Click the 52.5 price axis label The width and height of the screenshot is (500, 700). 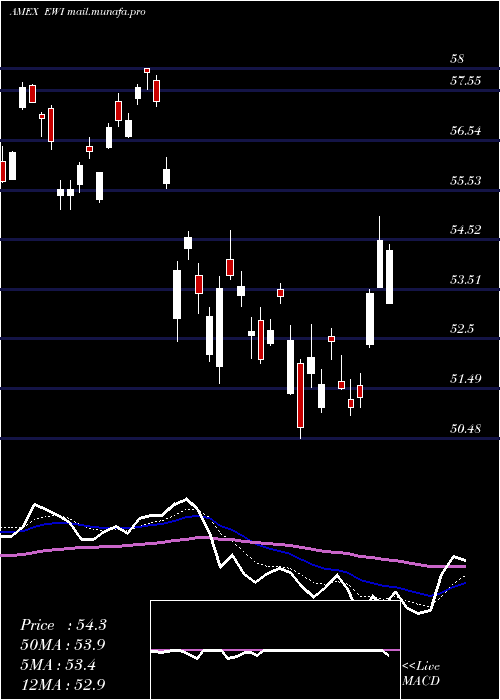[x=462, y=329]
